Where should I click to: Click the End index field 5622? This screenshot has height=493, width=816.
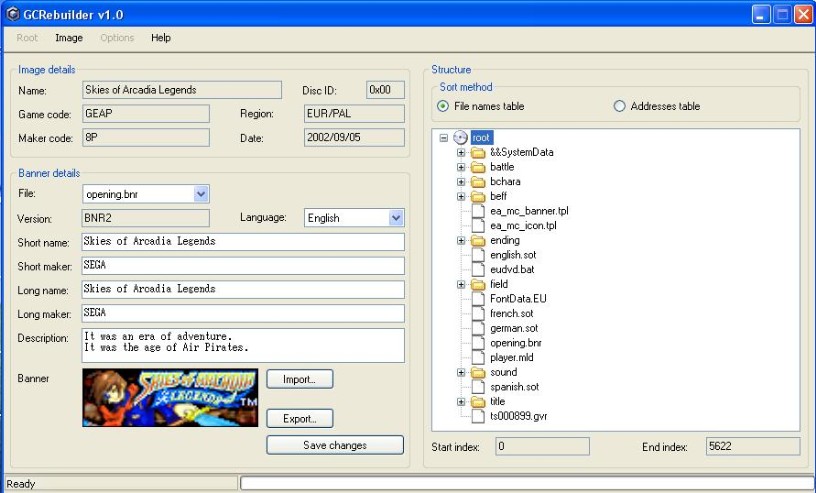pos(753,446)
